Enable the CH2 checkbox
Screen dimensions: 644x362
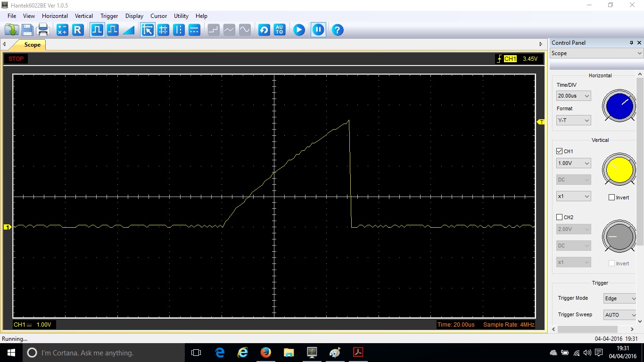[560, 217]
